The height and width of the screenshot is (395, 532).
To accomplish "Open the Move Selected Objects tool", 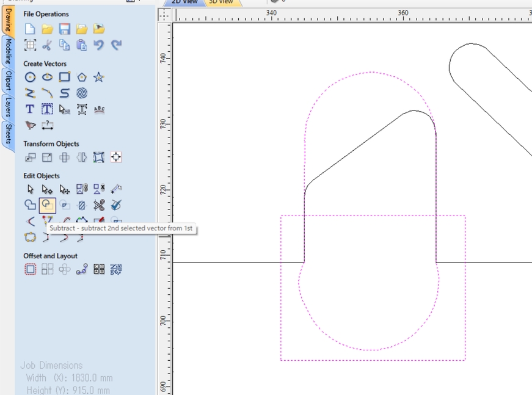I will coord(30,158).
